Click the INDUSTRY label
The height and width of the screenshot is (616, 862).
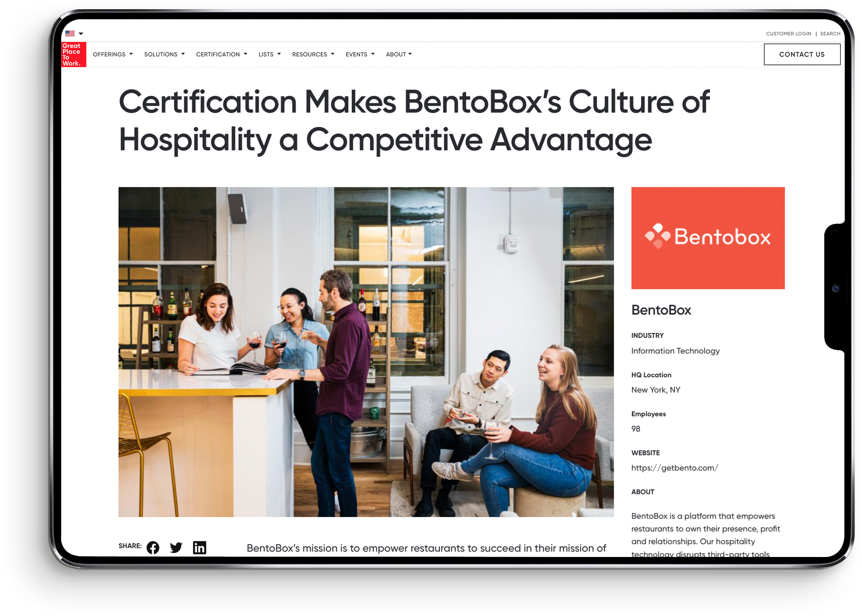point(647,336)
